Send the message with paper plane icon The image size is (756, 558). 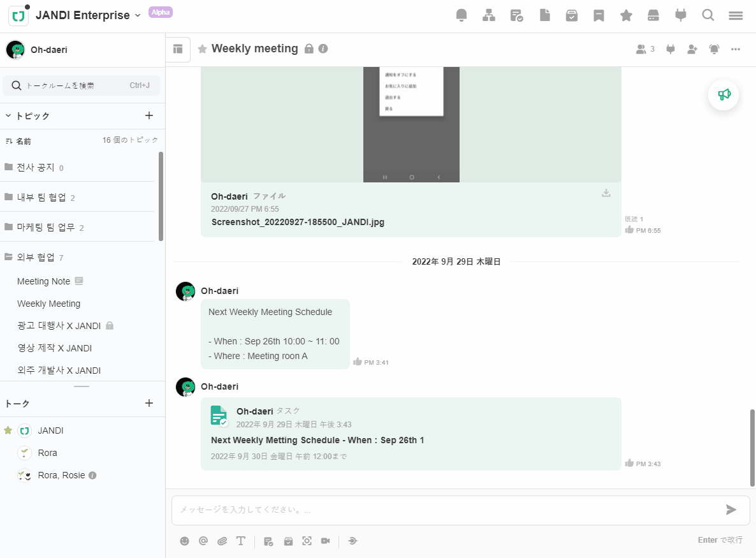pyautogui.click(x=731, y=510)
